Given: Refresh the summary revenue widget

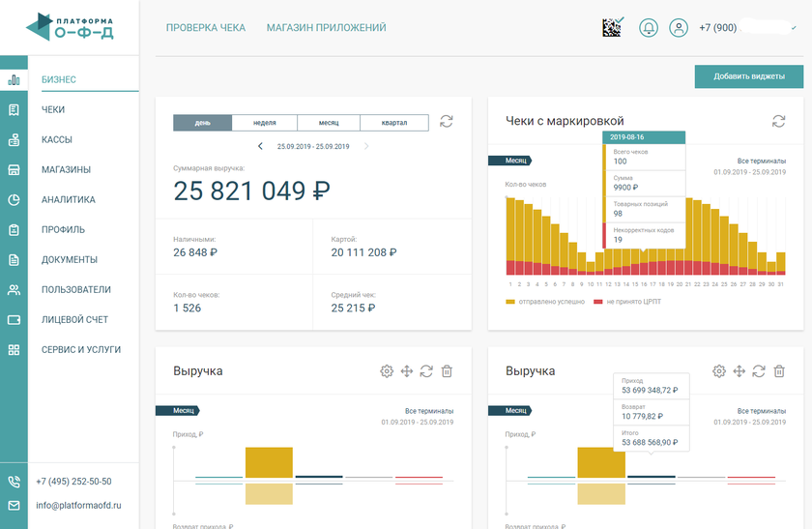Looking at the screenshot, I should (446, 122).
